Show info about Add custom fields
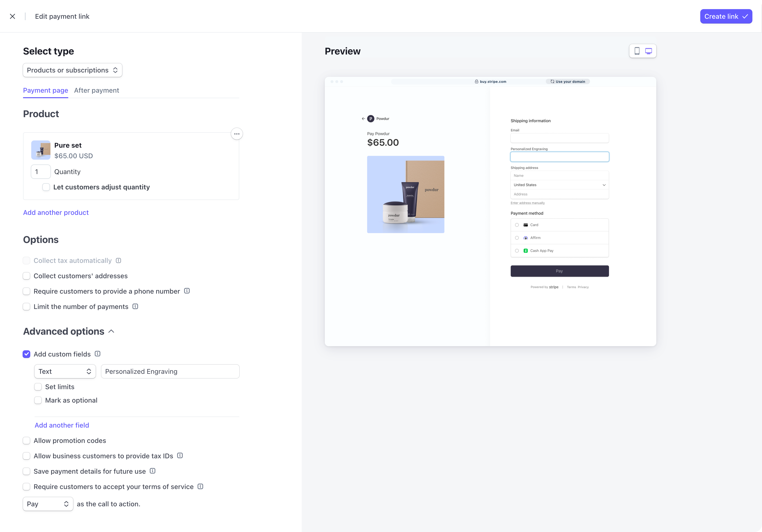This screenshot has height=532, width=762. 98,354
